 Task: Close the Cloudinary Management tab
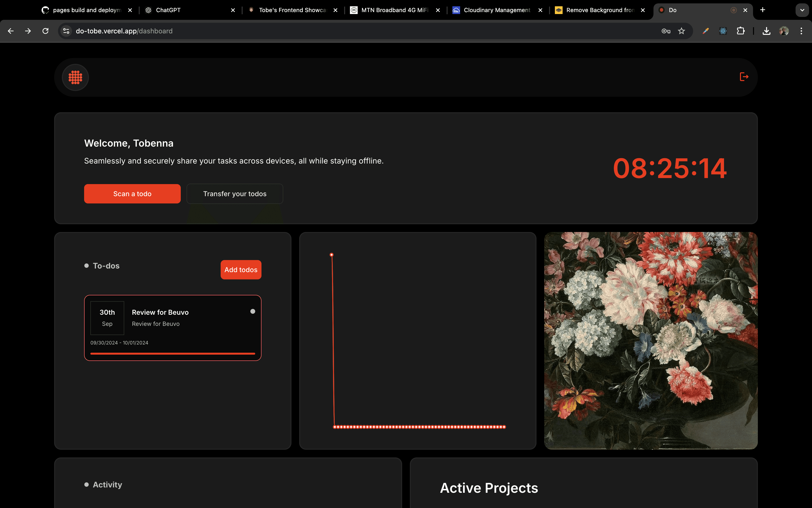tap(540, 10)
